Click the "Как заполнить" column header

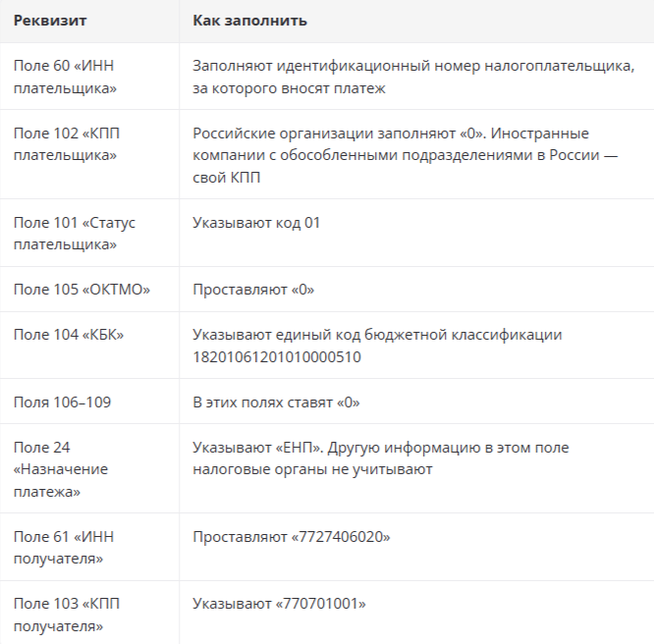point(249,21)
